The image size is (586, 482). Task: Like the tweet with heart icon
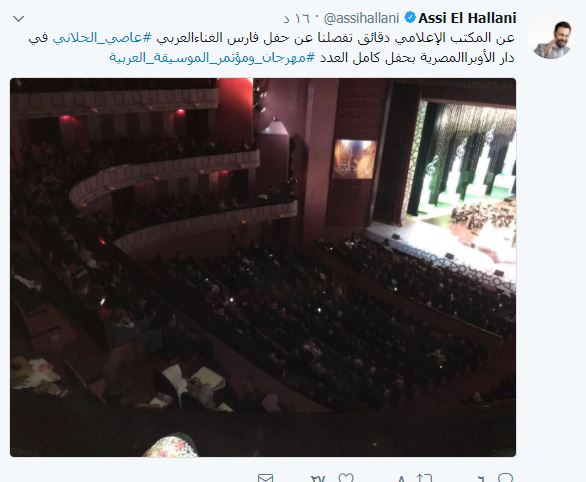pos(346,478)
